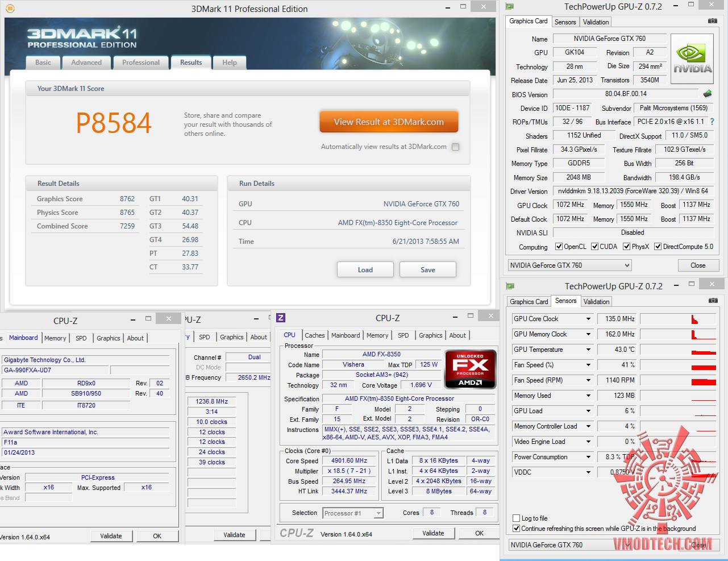The width and height of the screenshot is (728, 561).
Task: Toggle the OpenCL checkbox
Action: [x=559, y=247]
